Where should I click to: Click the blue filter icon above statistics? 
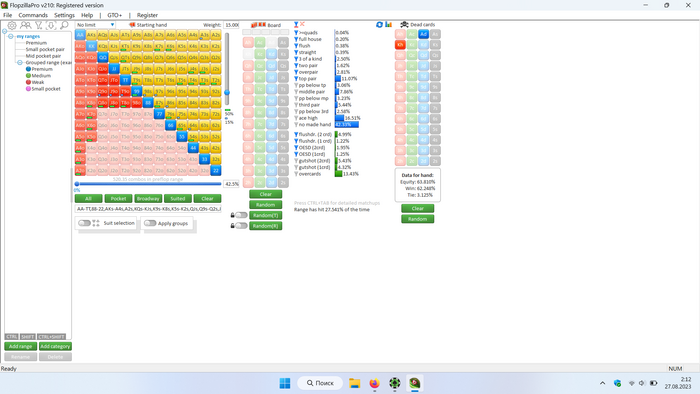coord(296,25)
